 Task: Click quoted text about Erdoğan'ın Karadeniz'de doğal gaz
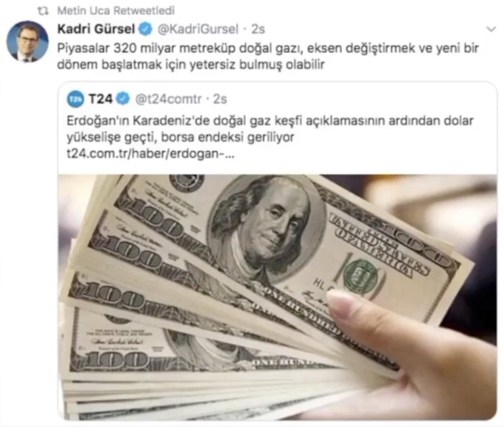(270, 129)
